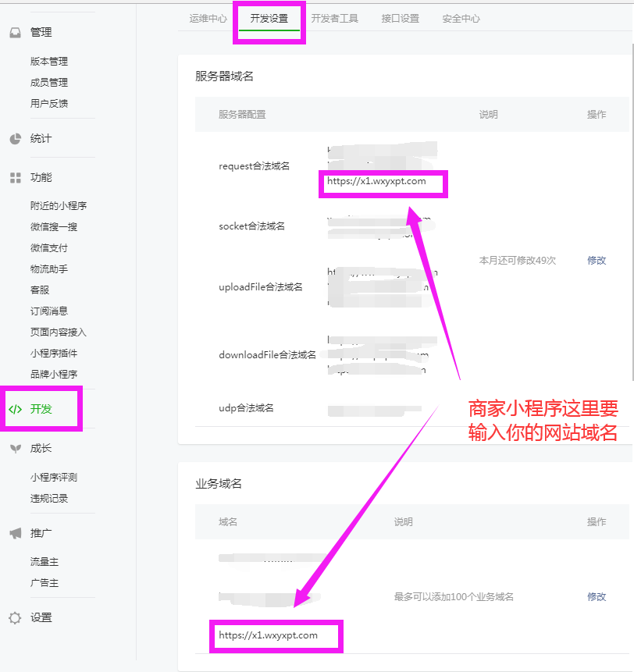The width and height of the screenshot is (634, 672).
Task: Click the 统计 pie chart icon
Action: coord(15,139)
